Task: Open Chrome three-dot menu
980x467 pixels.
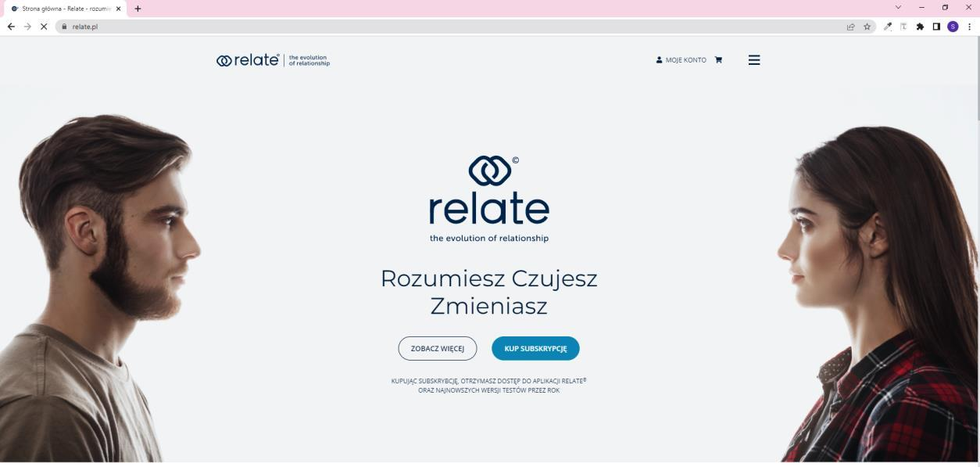Action: coord(970,26)
